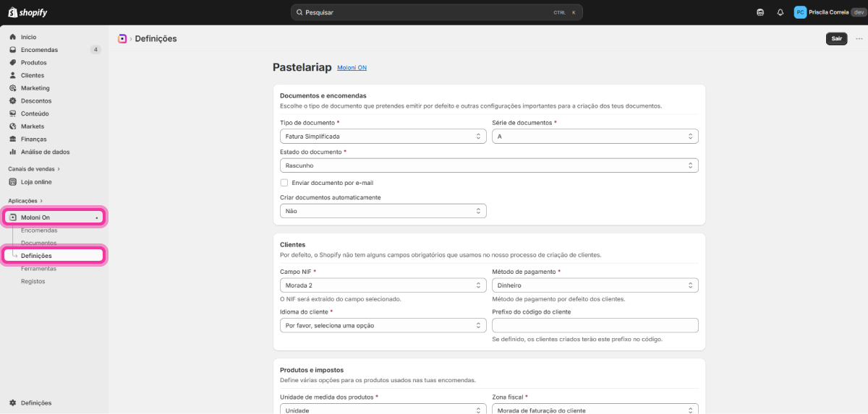Open the Método de pagamento dropdown
This screenshot has width=868, height=414.
[x=595, y=285]
